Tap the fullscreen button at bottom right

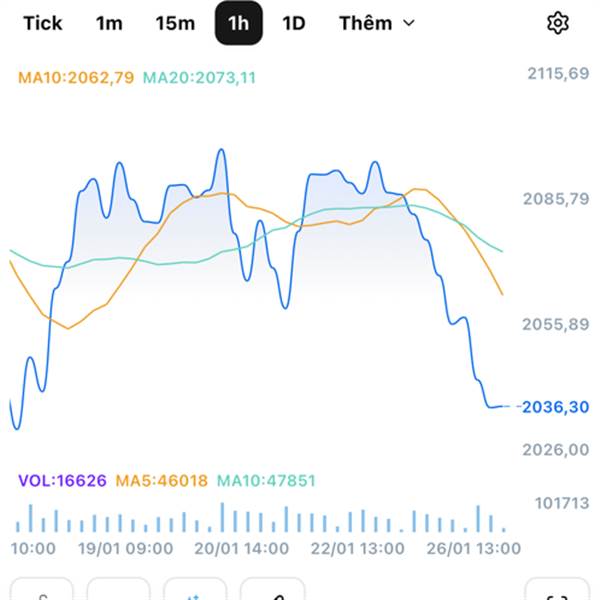tap(555, 592)
